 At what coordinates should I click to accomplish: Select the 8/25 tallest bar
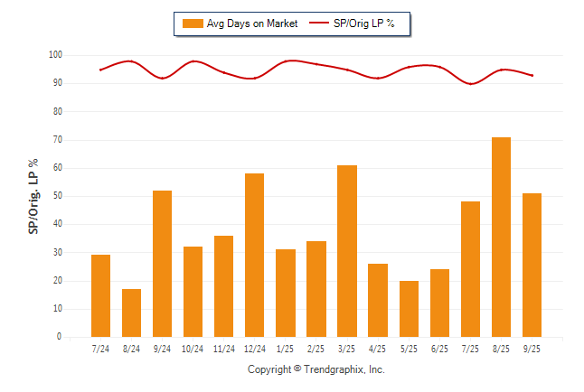(x=501, y=237)
